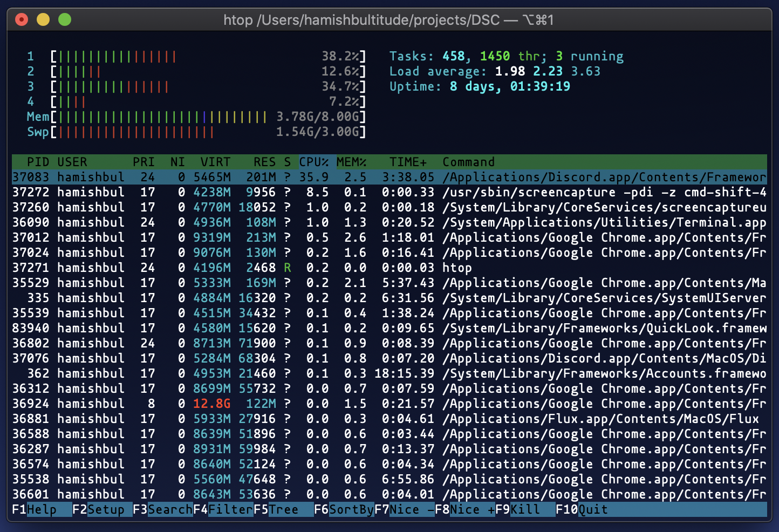Viewport: 779px width, 532px height.
Task: Click the F1 Help function key label
Action: tap(42, 509)
